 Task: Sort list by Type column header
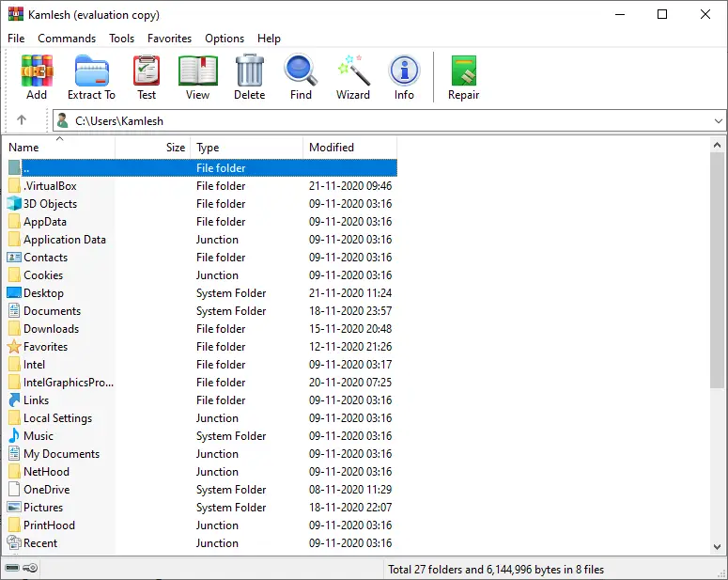247,147
